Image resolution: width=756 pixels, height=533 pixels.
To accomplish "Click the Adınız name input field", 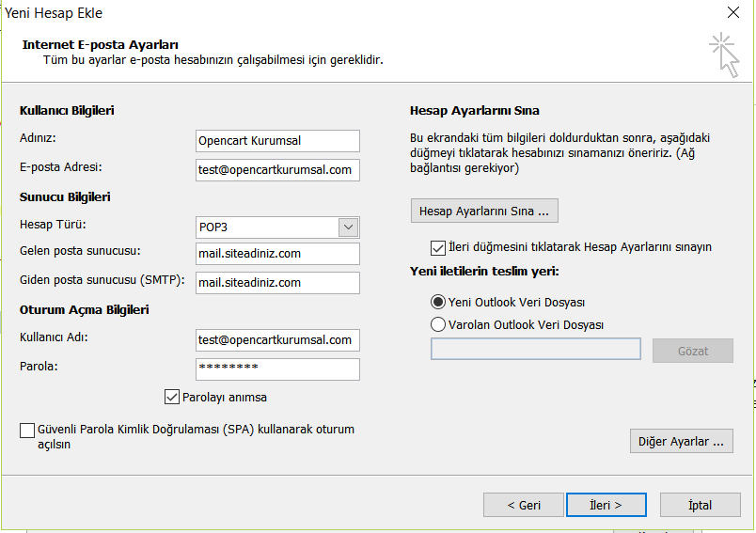I will (x=277, y=141).
